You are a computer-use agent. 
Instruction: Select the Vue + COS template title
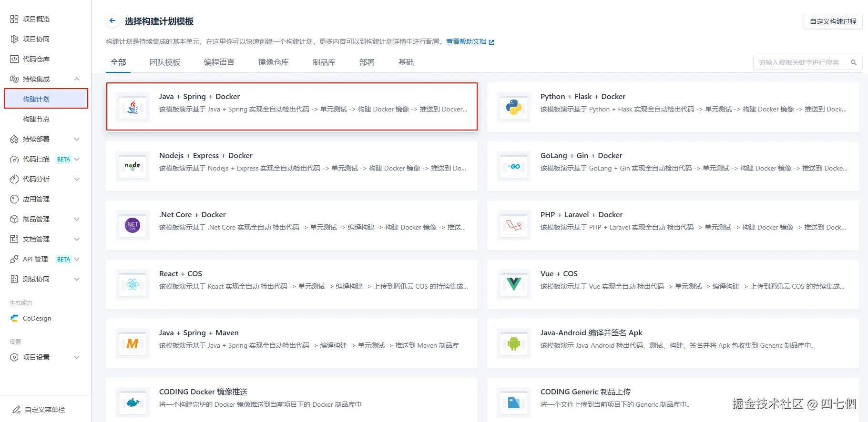[559, 273]
